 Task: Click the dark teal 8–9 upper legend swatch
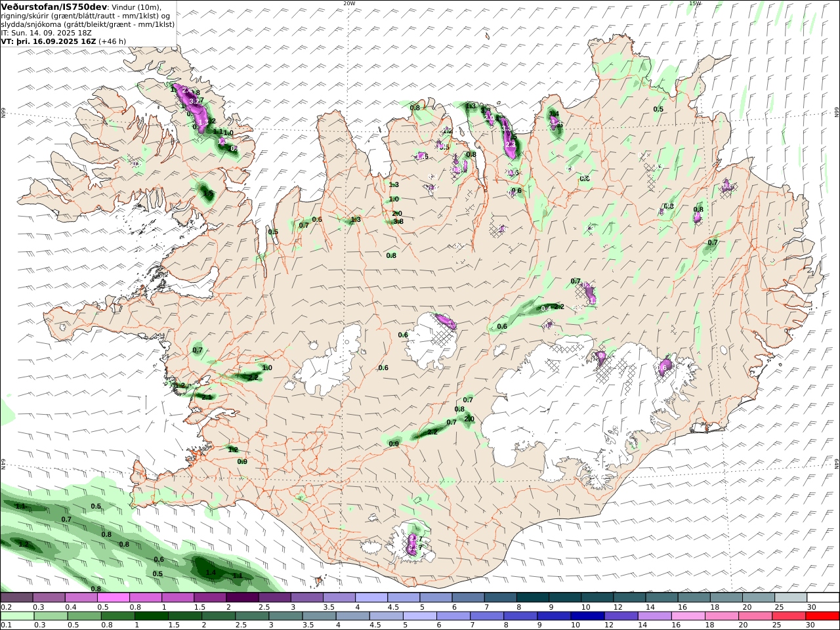coord(532,598)
